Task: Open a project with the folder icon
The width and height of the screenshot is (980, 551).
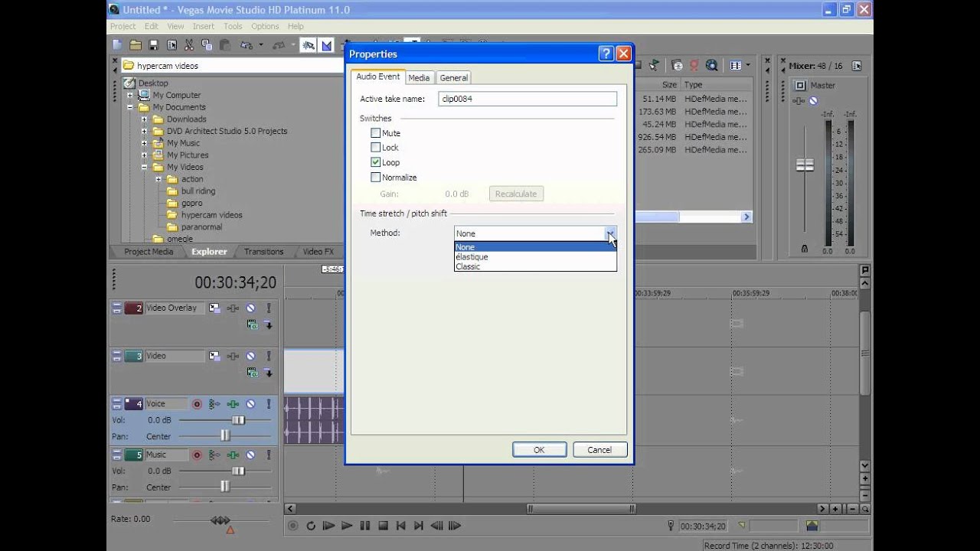Action: click(136, 45)
